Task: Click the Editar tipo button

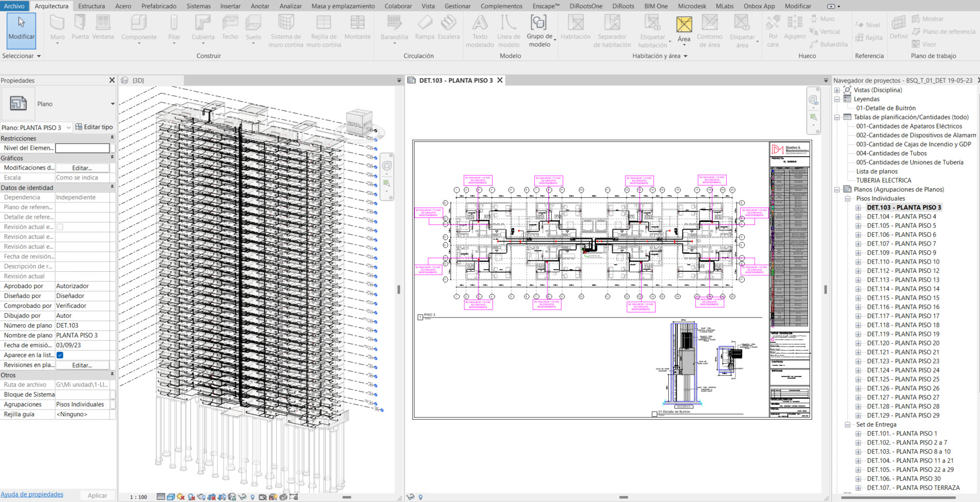Action: [x=94, y=127]
